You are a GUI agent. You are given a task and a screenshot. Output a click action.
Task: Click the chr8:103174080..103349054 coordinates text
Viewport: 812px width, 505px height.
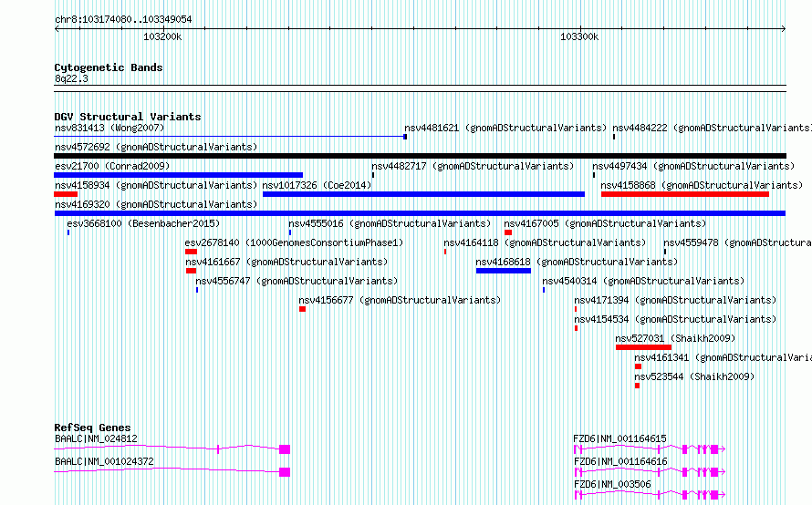[x=123, y=20]
